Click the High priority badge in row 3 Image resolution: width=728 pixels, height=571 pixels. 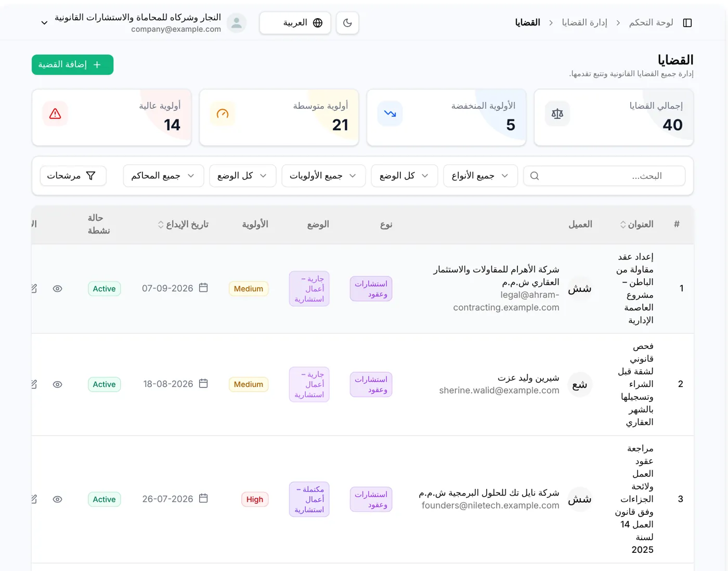(x=255, y=499)
